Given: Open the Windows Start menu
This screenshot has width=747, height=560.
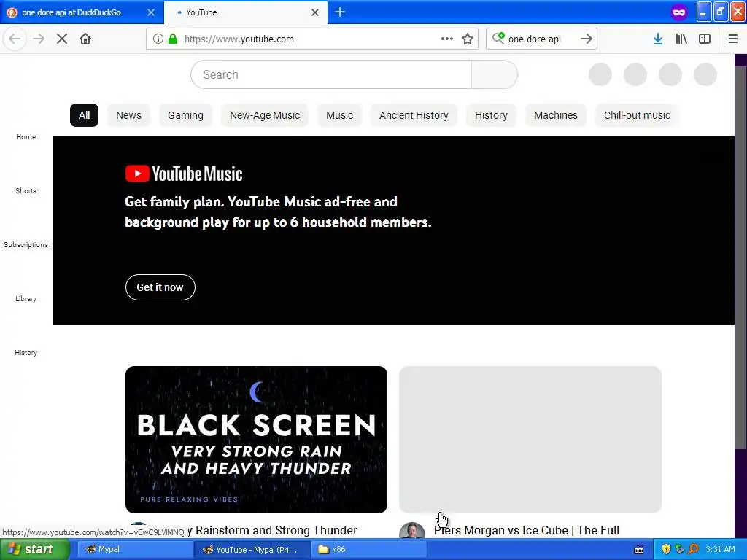Looking at the screenshot, I should 35,550.
